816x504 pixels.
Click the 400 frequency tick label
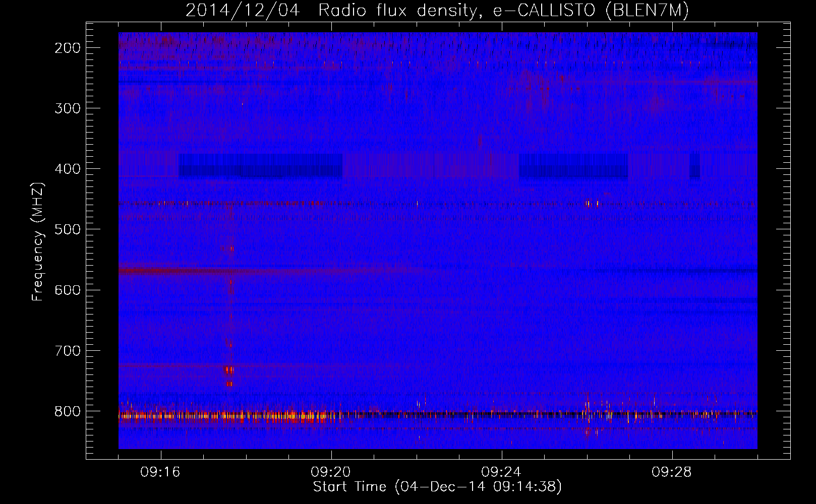click(67, 169)
